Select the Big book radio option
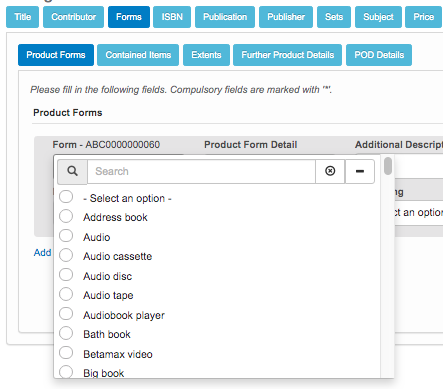This screenshot has height=389, width=443. (66, 372)
